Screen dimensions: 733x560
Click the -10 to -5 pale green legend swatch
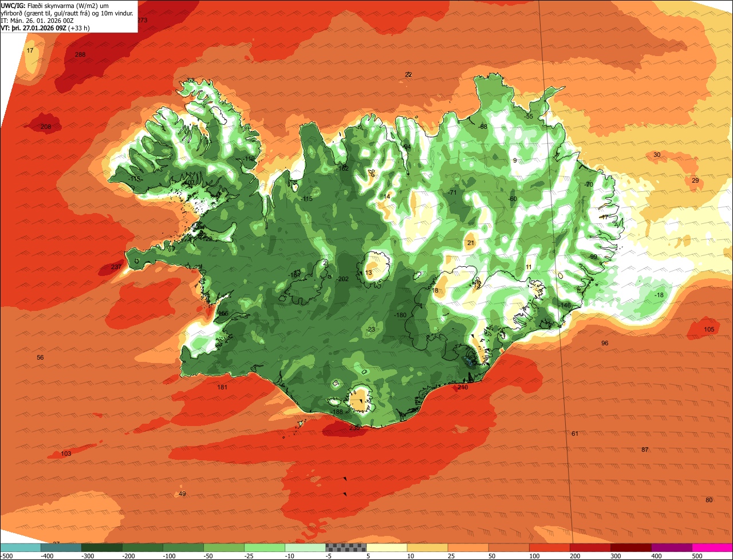coord(305,547)
